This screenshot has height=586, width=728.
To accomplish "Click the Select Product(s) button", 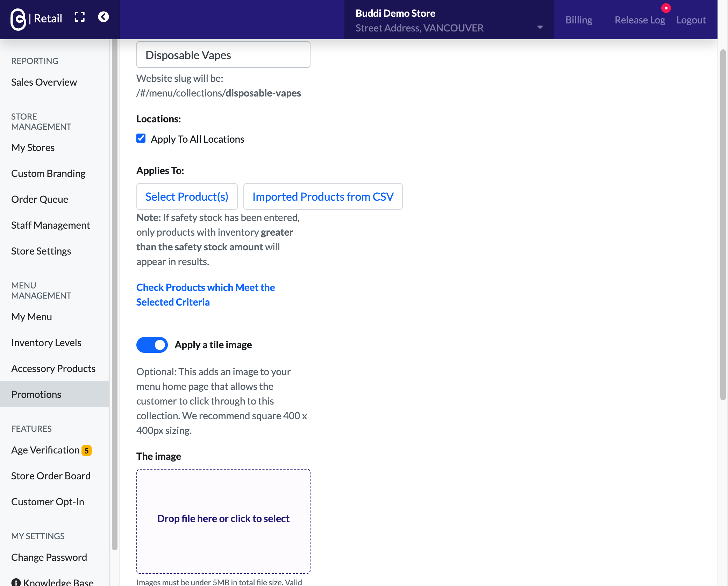I will coord(187,196).
